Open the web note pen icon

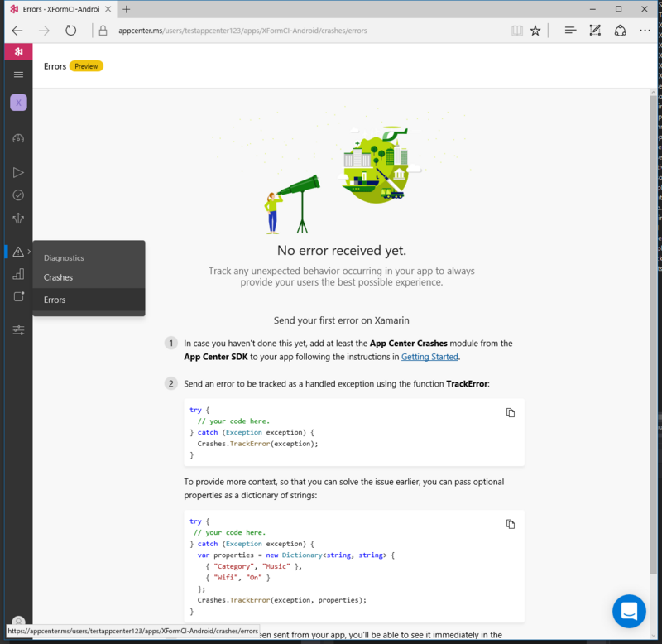(595, 31)
